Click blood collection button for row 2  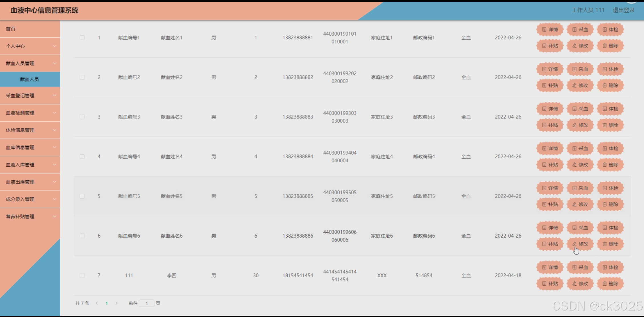click(x=580, y=69)
